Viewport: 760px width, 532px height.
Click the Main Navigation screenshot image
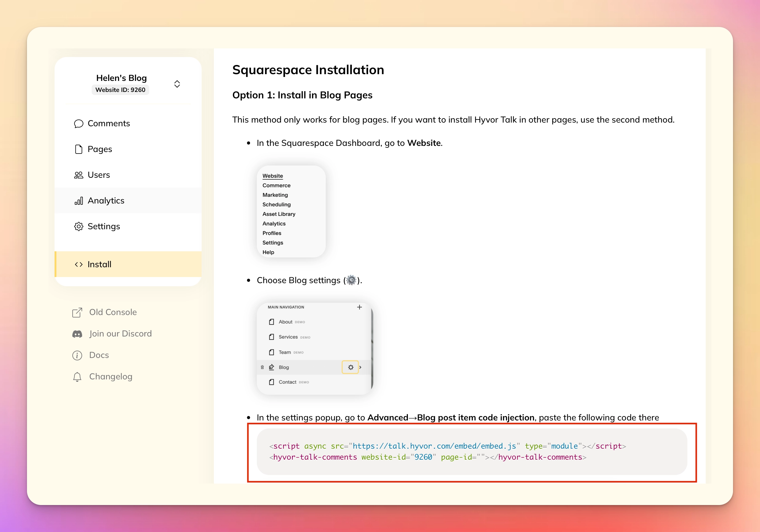[x=315, y=348]
